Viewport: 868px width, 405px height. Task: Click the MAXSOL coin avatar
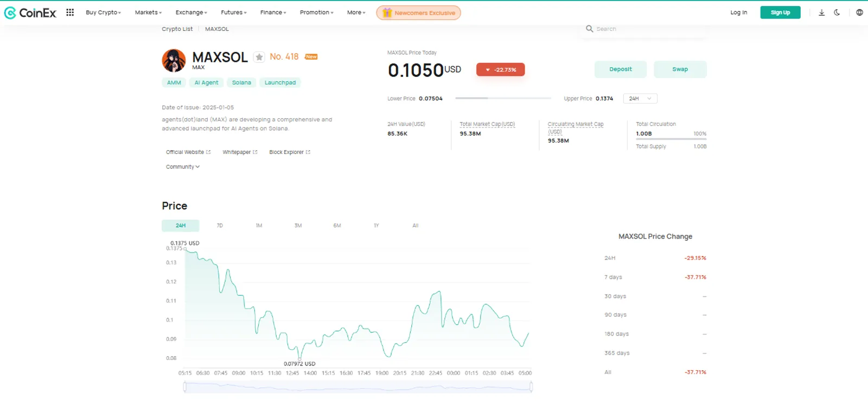(174, 60)
